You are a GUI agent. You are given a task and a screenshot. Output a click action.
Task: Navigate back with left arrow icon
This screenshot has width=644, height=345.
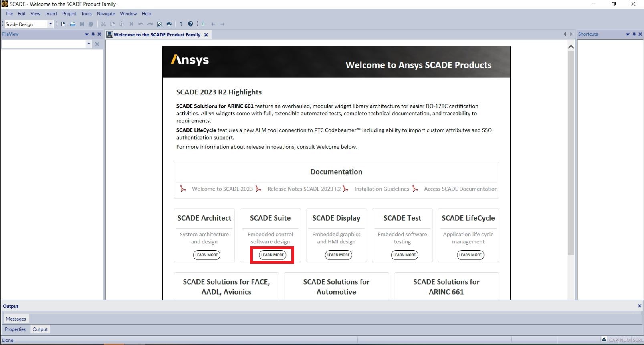(213, 24)
